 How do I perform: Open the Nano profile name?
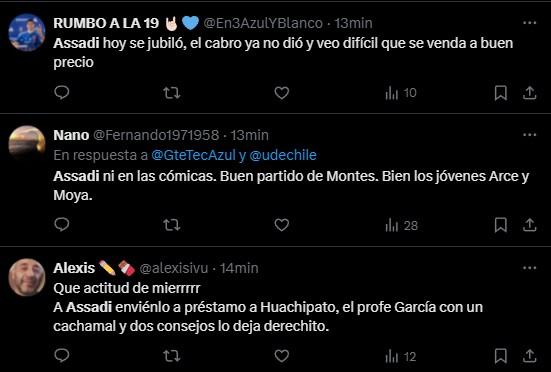(71, 135)
